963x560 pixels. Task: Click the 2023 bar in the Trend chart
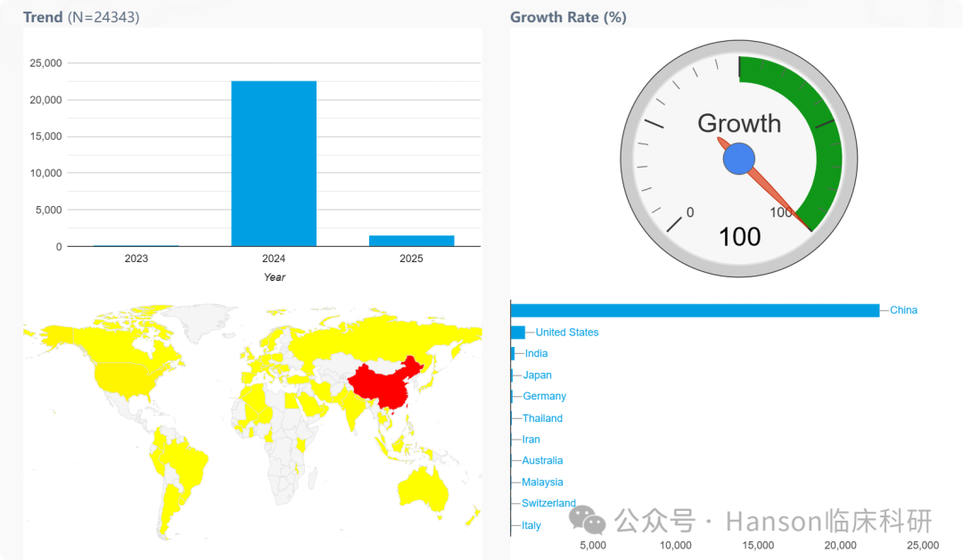tap(136, 245)
